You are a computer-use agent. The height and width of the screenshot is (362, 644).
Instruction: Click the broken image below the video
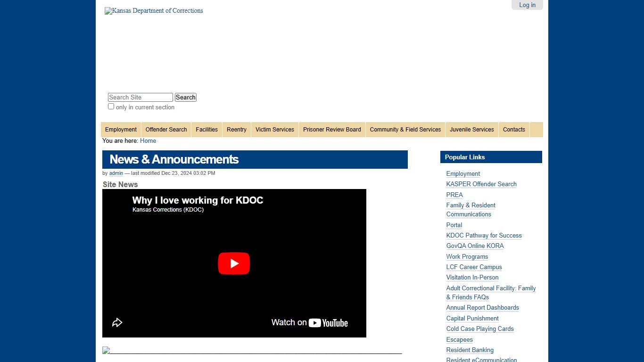106,350
